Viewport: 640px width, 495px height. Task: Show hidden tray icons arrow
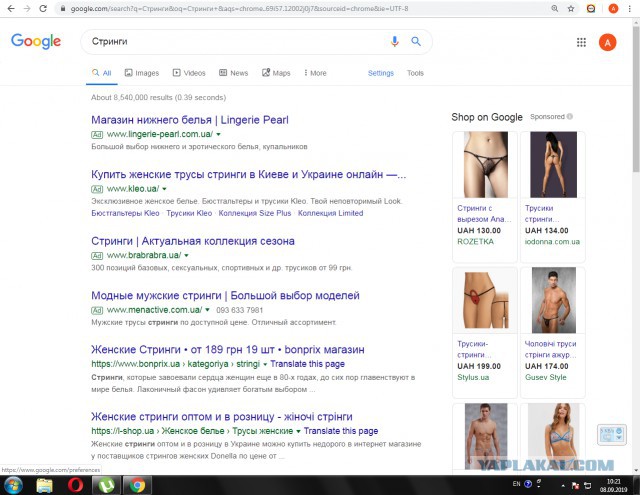(x=563, y=486)
